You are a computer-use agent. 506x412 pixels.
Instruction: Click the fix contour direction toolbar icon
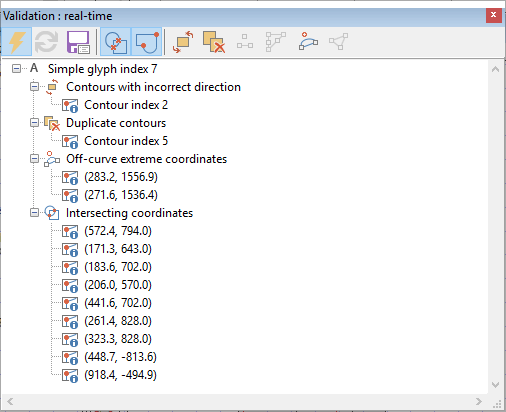pos(183,42)
